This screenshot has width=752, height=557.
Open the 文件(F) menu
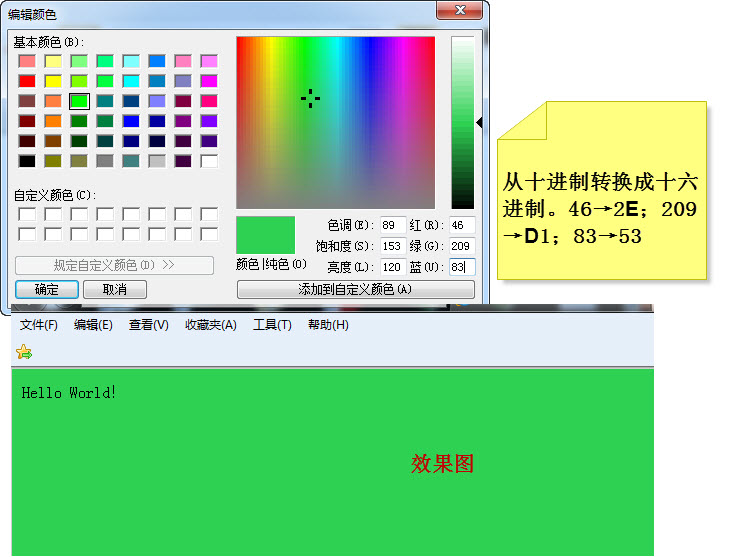pos(39,325)
